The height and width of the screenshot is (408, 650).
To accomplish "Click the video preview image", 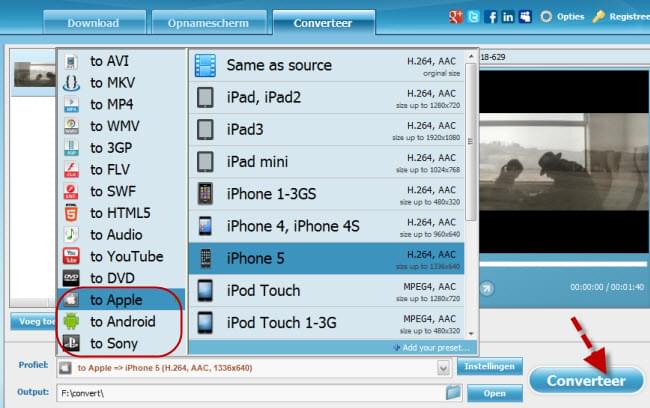I will (x=564, y=162).
